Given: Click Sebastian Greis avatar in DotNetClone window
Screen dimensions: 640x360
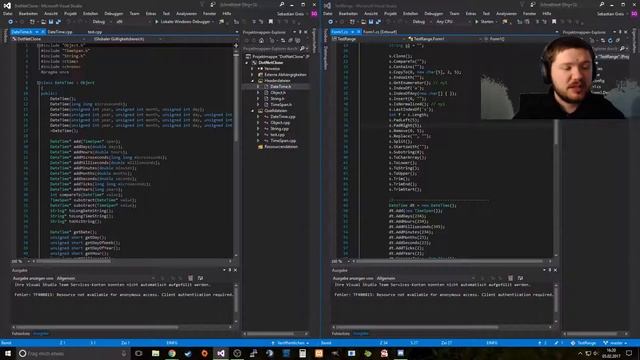Looking at the screenshot, I should 314,14.
